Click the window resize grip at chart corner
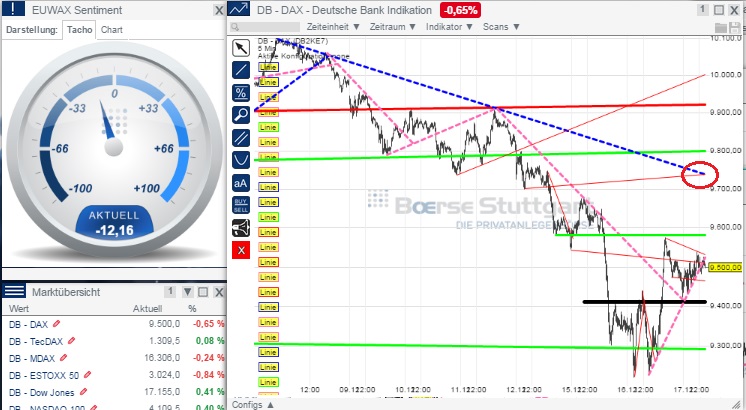 736,405
